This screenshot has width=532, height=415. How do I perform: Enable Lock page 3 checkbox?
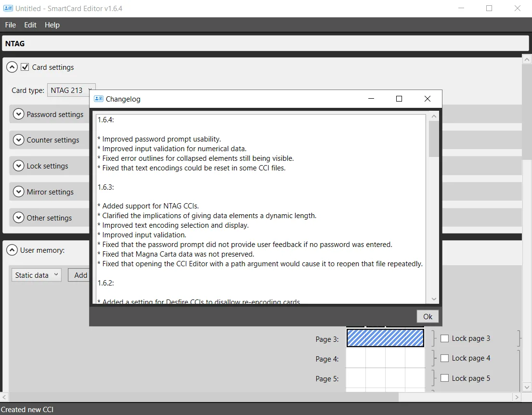coord(444,338)
